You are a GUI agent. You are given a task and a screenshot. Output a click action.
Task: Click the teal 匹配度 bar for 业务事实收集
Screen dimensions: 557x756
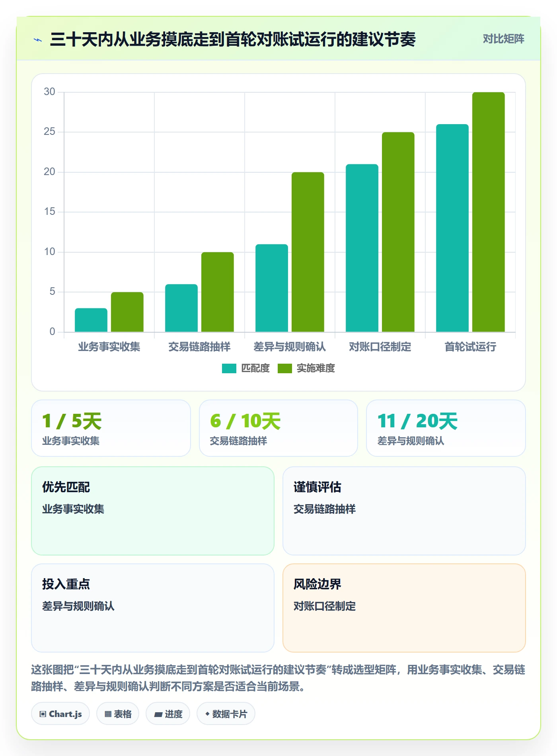[x=91, y=320]
